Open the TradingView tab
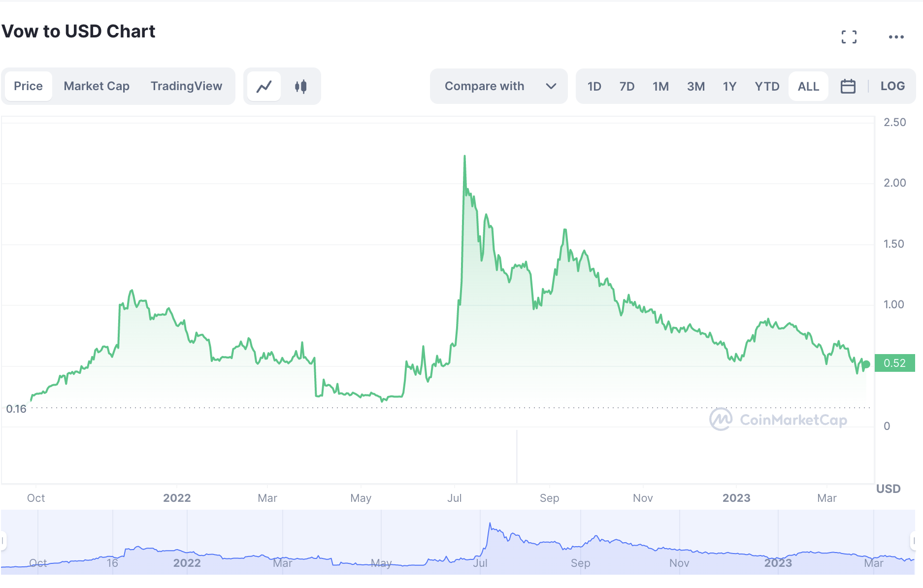923x588 pixels. click(x=186, y=86)
